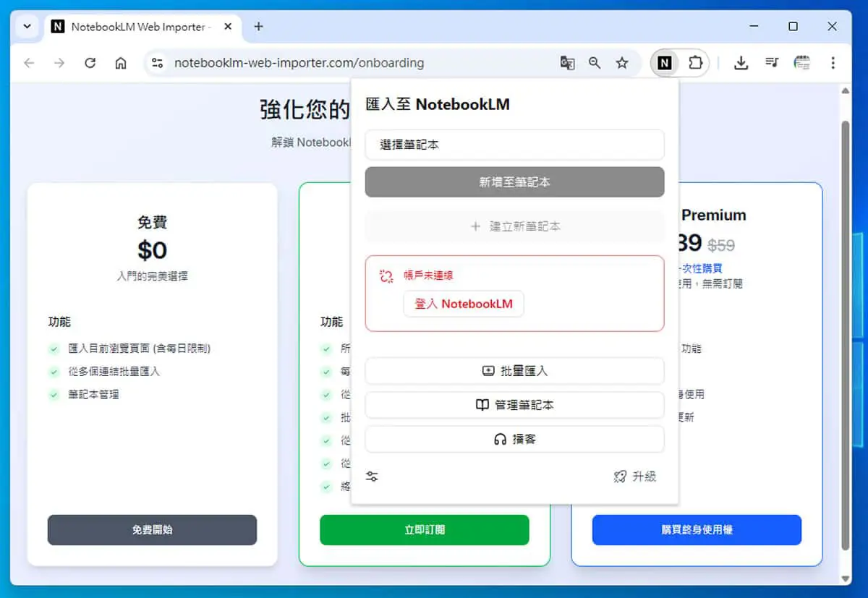Maximize the browser window
This screenshot has width=868, height=598.
pos(793,27)
